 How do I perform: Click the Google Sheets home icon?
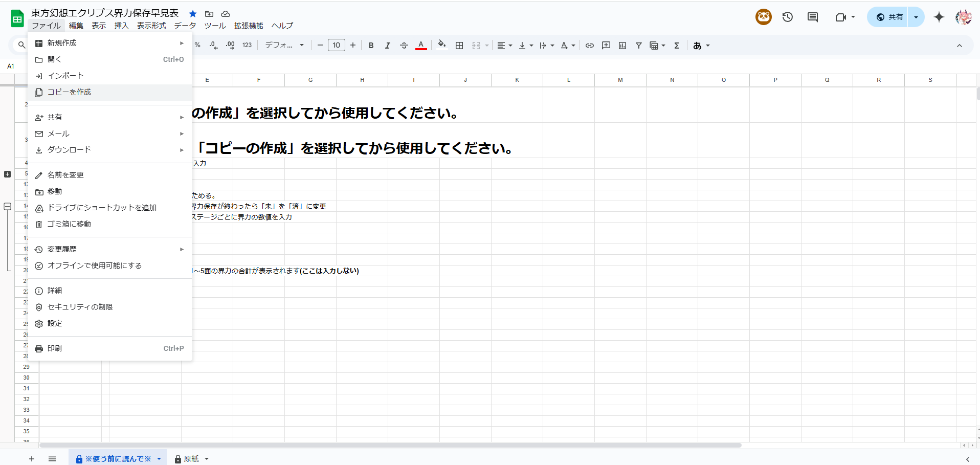pos(17,19)
